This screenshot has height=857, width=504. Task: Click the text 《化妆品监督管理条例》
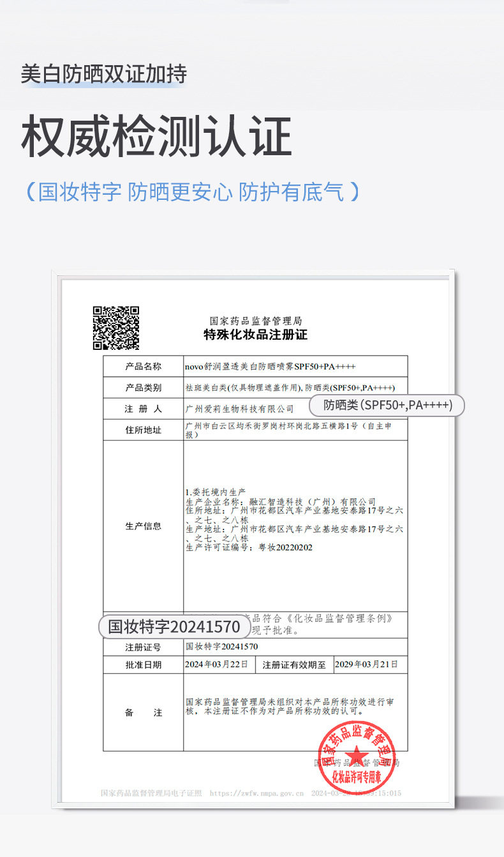tap(338, 619)
